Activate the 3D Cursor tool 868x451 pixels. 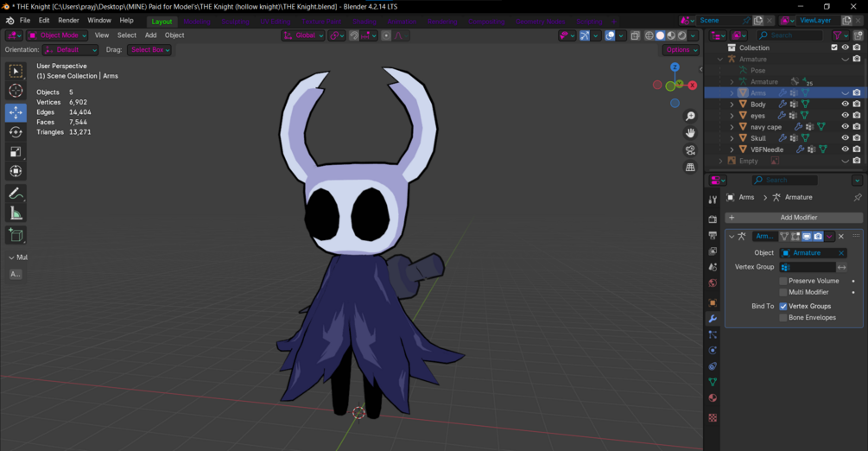[16, 91]
